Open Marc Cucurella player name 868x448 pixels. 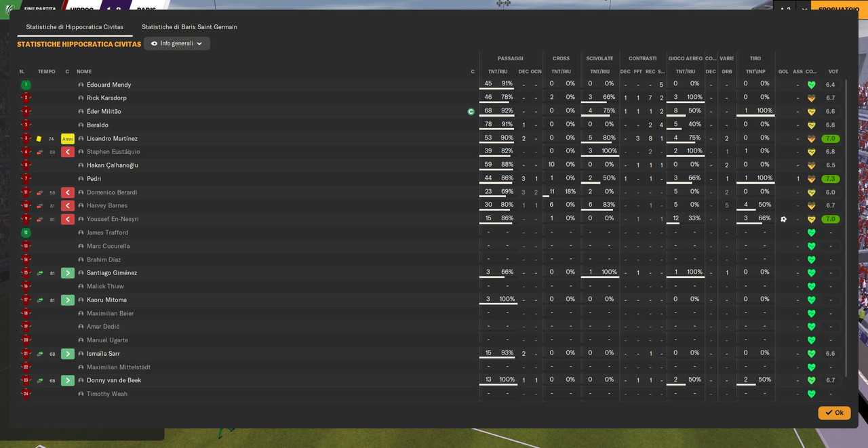tap(108, 246)
